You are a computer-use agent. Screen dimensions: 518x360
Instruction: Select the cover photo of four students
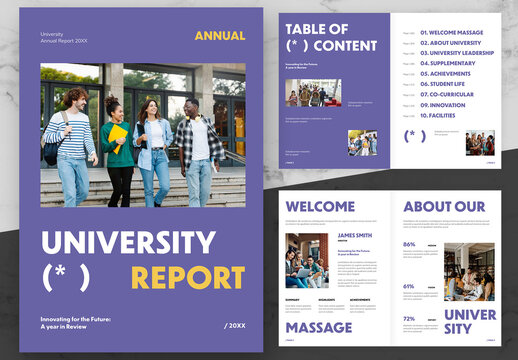143,135
